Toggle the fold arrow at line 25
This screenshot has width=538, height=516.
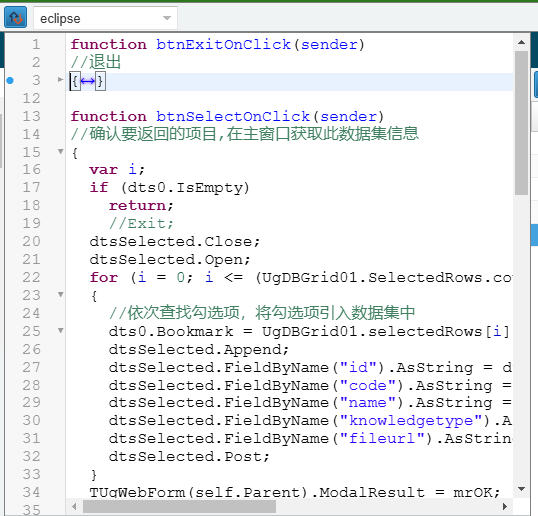60,330
